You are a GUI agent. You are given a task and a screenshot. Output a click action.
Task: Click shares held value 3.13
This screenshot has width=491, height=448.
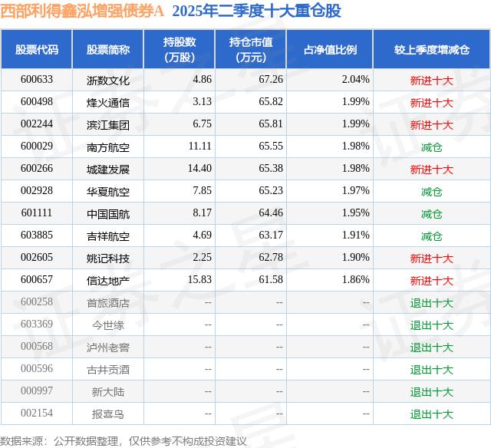pos(202,102)
